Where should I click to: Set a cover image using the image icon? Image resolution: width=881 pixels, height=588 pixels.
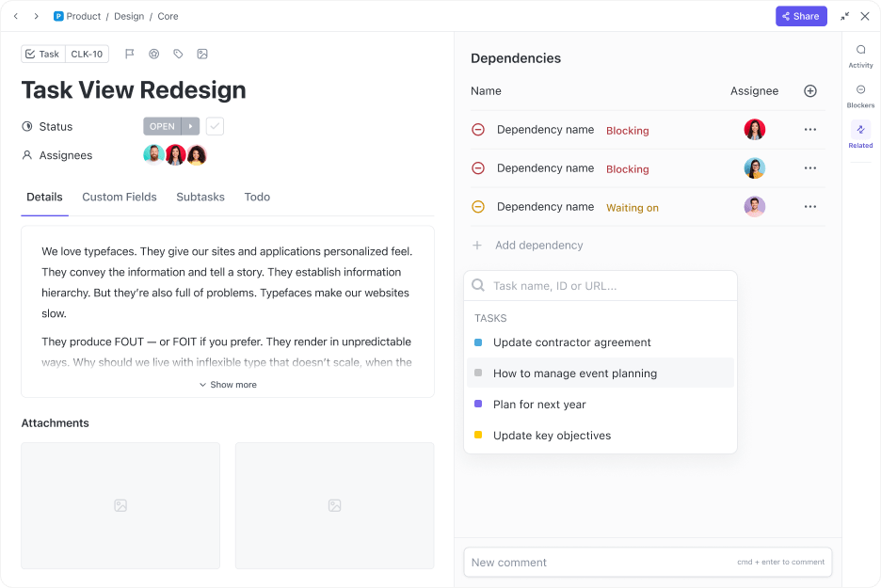click(202, 54)
